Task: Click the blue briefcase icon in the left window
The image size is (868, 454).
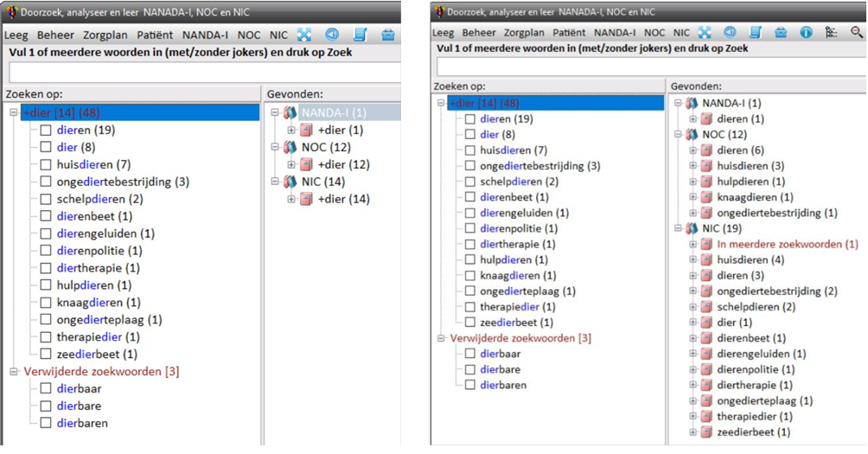Action: tap(388, 35)
